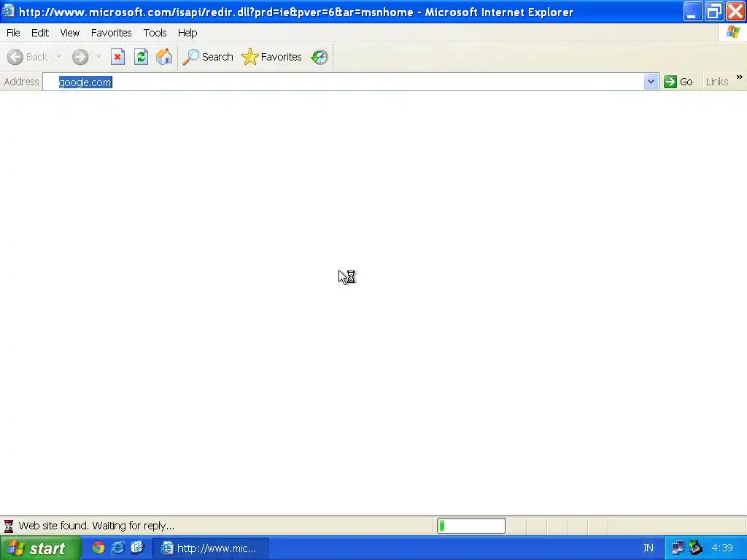Viewport: 747px width, 560px height.
Task: Expand the Links toolbar chevron
Action: pyautogui.click(x=740, y=77)
